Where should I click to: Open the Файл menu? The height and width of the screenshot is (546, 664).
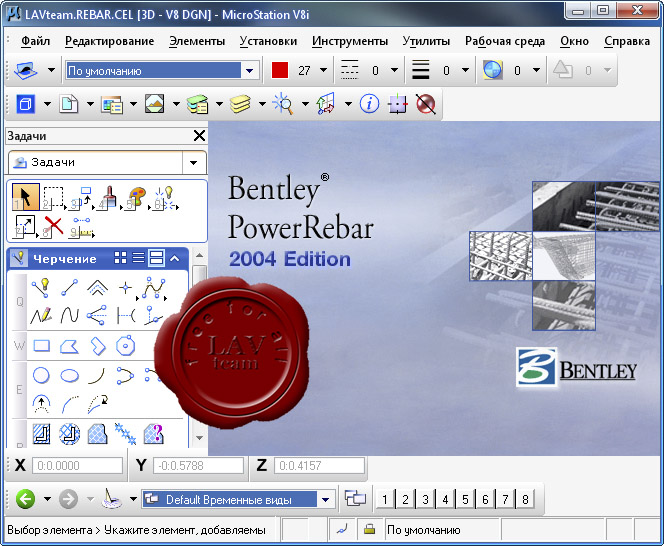pos(35,41)
